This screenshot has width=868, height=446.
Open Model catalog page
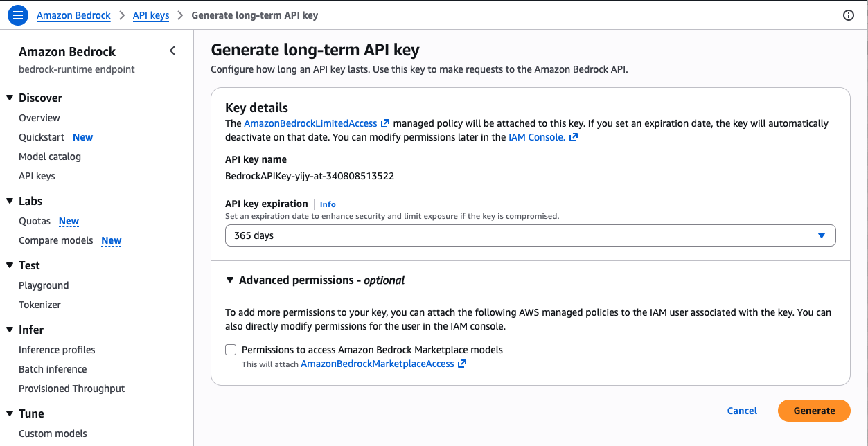50,157
